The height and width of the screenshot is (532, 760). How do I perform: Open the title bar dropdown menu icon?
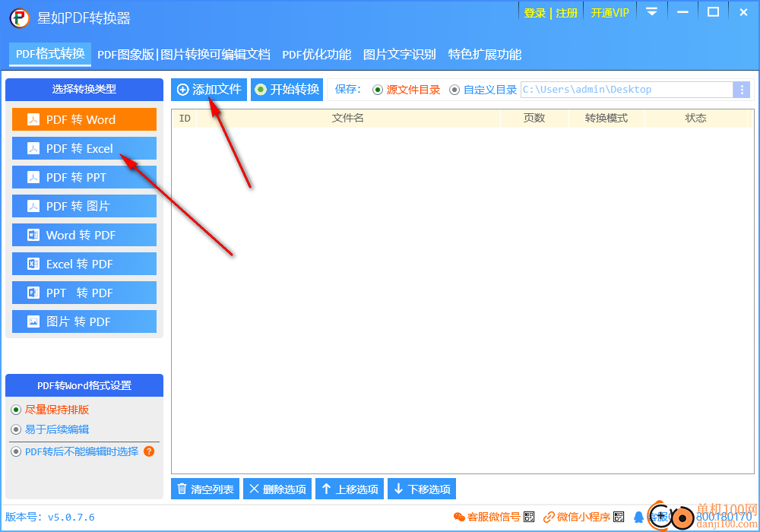click(x=652, y=11)
